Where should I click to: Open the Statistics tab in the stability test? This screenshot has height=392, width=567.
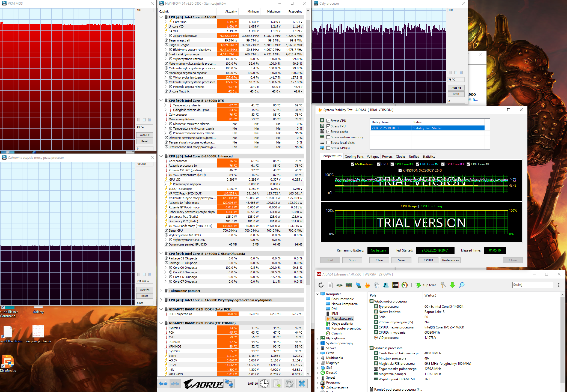[429, 157]
